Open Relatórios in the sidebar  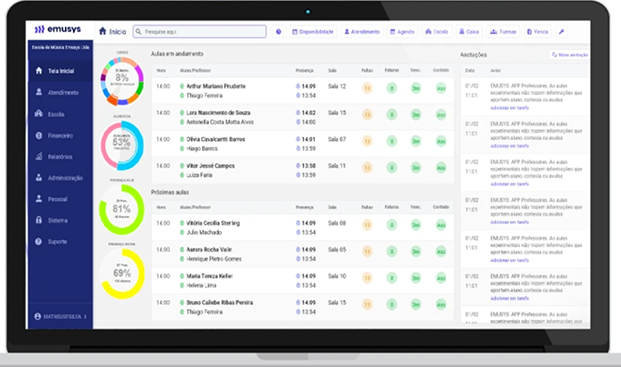[x=61, y=157]
